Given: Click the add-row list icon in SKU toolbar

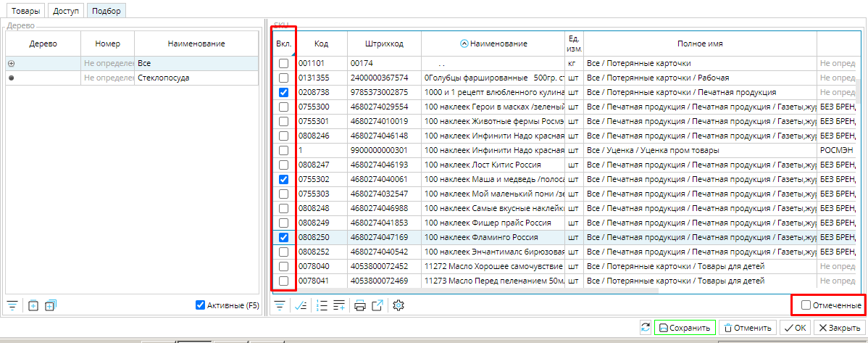Looking at the screenshot, I should [339, 305].
